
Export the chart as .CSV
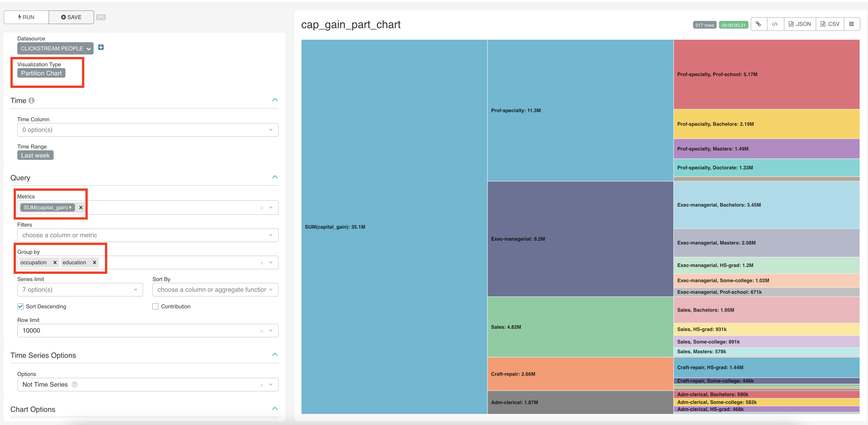pos(830,24)
